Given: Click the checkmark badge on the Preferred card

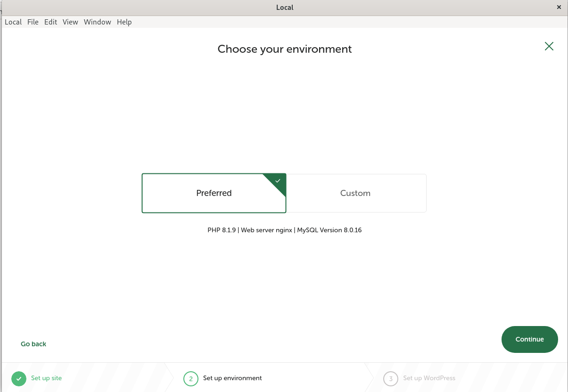Looking at the screenshot, I should click(x=278, y=181).
